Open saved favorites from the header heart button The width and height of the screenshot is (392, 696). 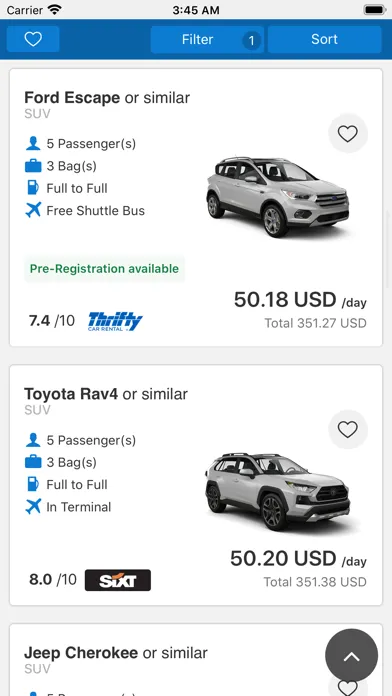coord(33,39)
